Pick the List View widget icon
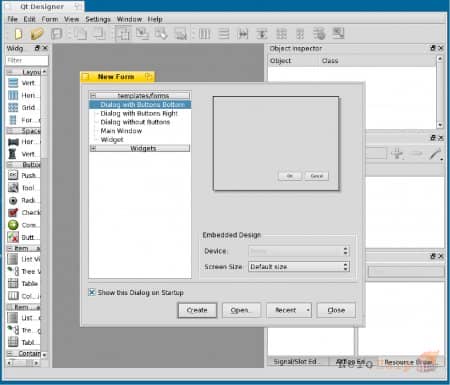Screen dimensions: 450x385 13,259
